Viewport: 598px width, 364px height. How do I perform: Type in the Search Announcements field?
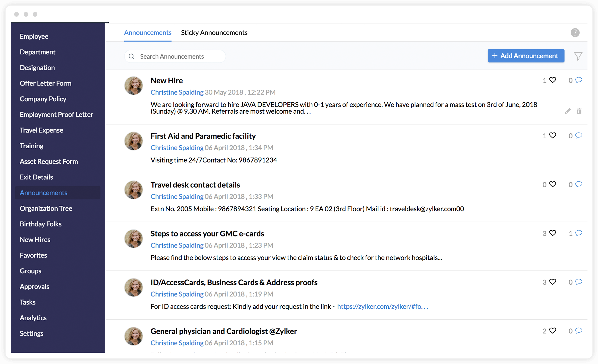(179, 56)
